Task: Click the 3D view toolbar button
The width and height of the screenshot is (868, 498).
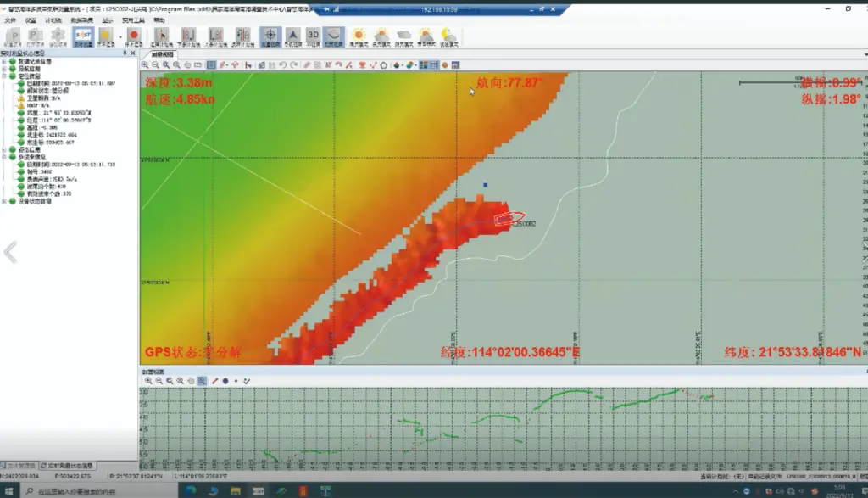Action: click(x=313, y=36)
